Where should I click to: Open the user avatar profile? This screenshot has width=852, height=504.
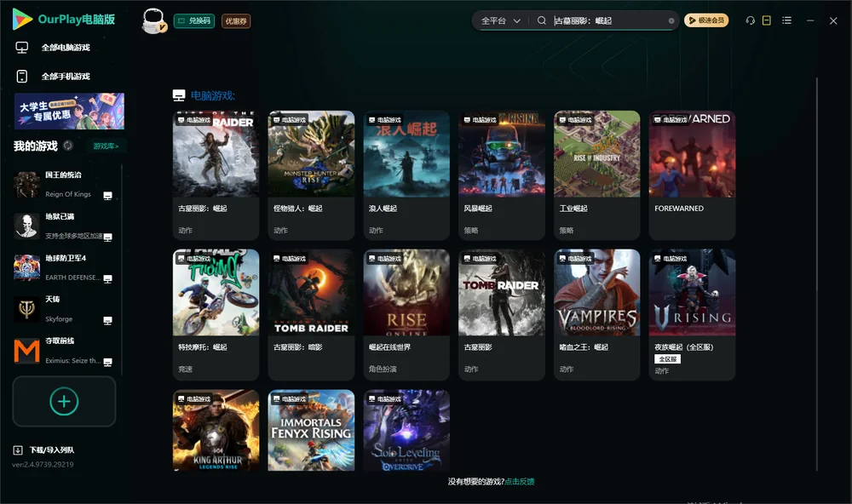point(153,21)
